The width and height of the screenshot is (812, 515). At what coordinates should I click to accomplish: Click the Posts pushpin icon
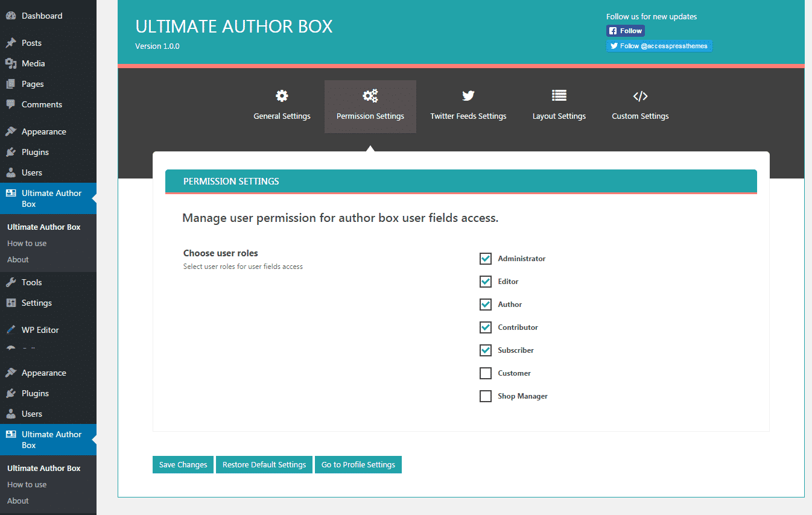11,43
